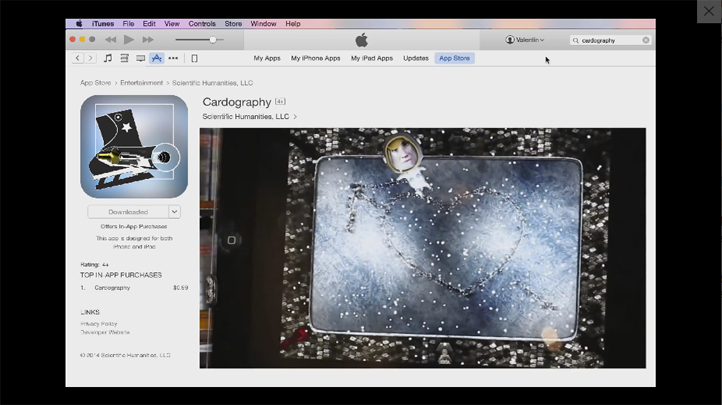Open the My iPhone Apps tab
The image size is (722, 405).
click(x=315, y=58)
